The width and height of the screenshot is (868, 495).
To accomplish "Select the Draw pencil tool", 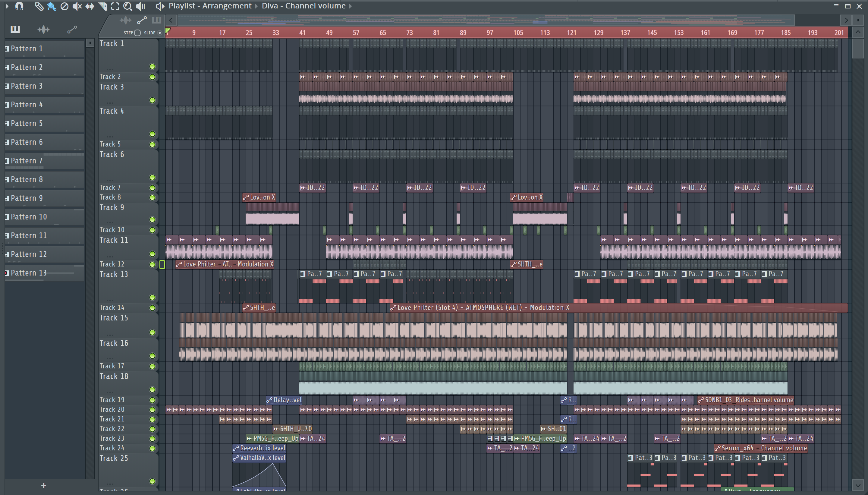I will (x=39, y=6).
